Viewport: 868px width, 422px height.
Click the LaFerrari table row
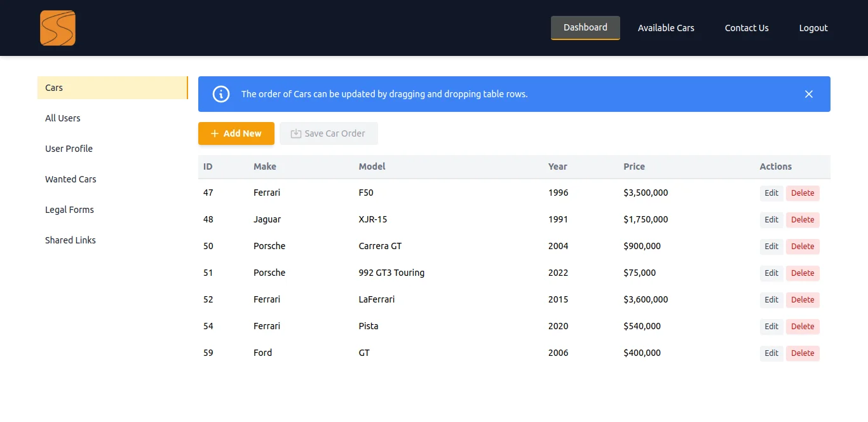tap(514, 299)
